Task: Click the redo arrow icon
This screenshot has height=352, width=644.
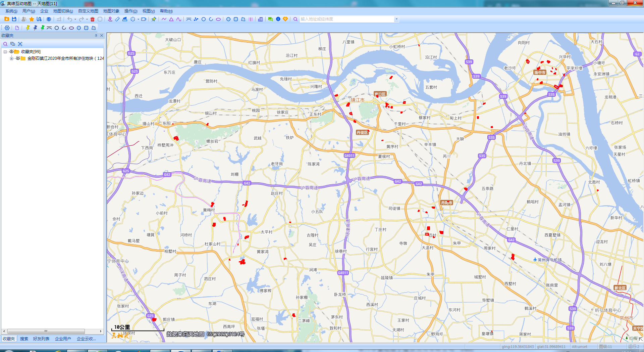Action: (81, 19)
